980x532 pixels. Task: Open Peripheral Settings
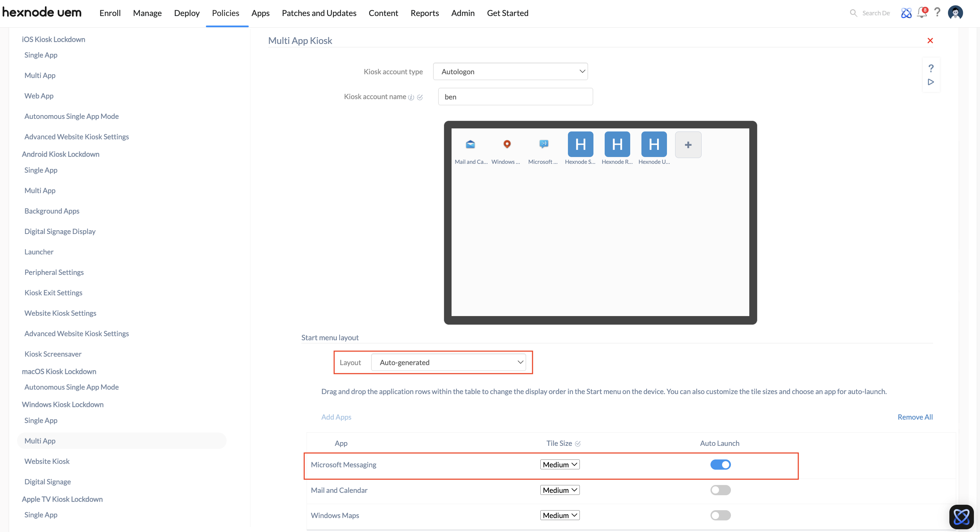[x=54, y=272]
